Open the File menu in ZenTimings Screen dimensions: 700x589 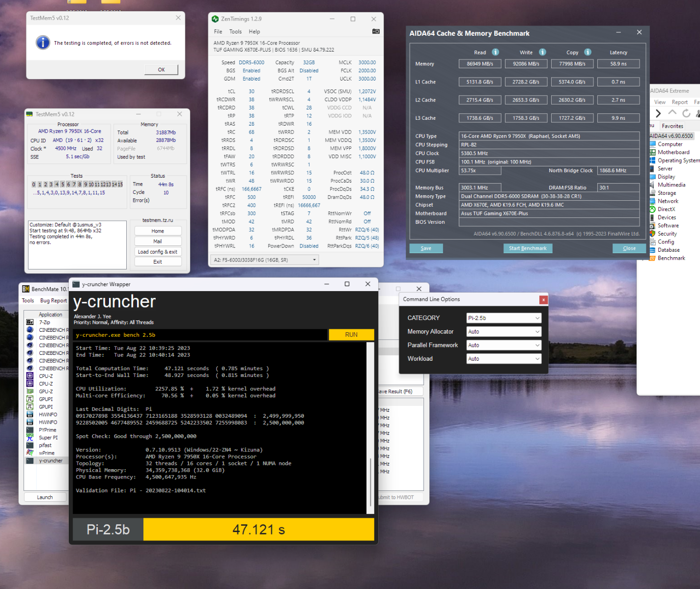[x=218, y=31]
